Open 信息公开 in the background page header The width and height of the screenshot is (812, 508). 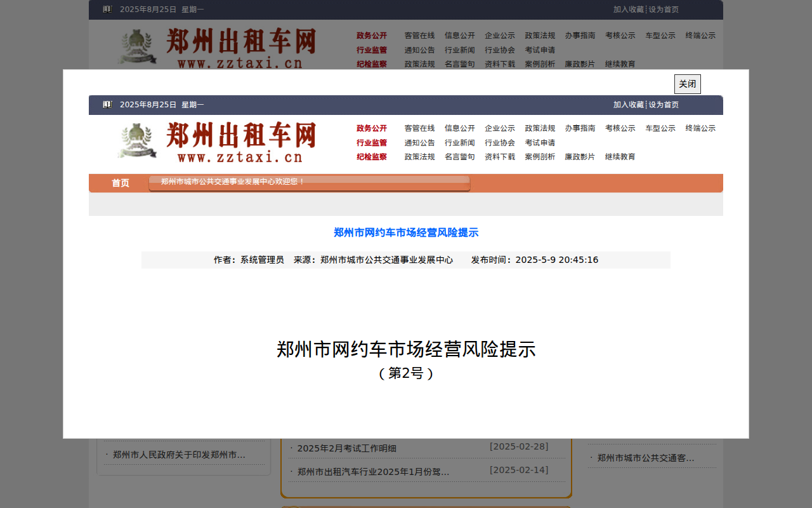click(460, 36)
